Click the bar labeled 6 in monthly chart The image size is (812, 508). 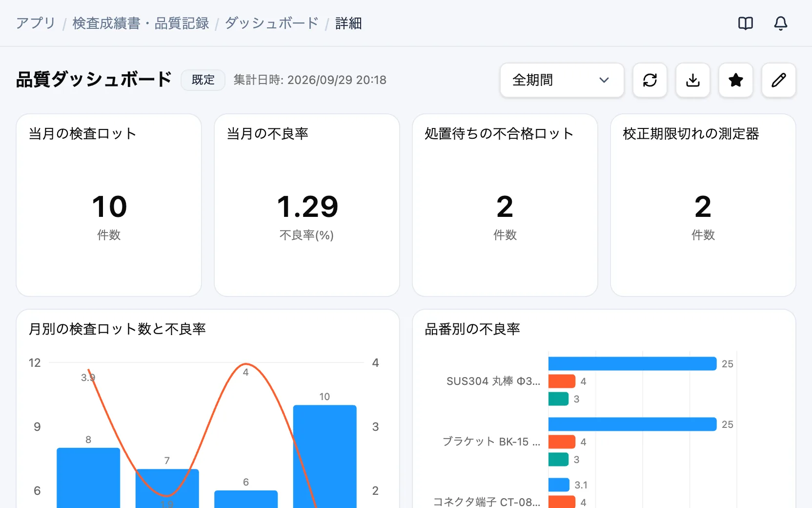[246, 499]
